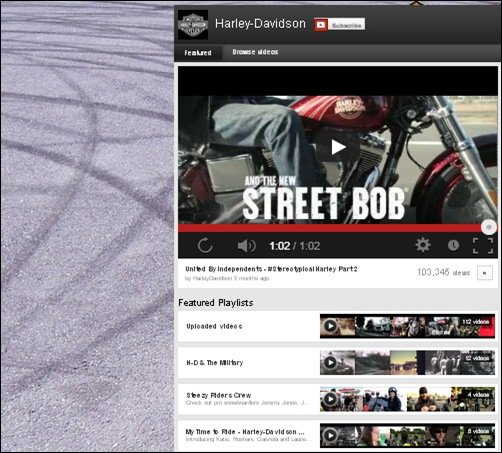
Task: Click the red Subscribe button
Action: [x=339, y=25]
